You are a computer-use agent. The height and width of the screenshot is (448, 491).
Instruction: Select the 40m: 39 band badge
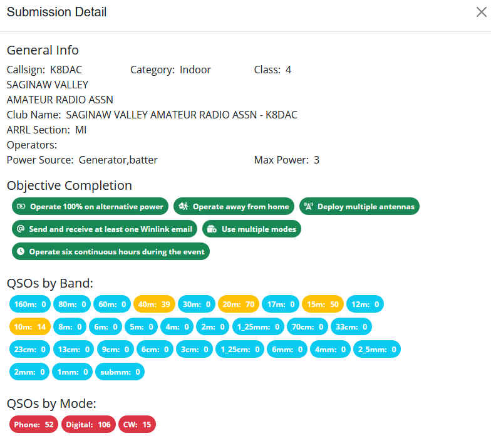click(154, 304)
